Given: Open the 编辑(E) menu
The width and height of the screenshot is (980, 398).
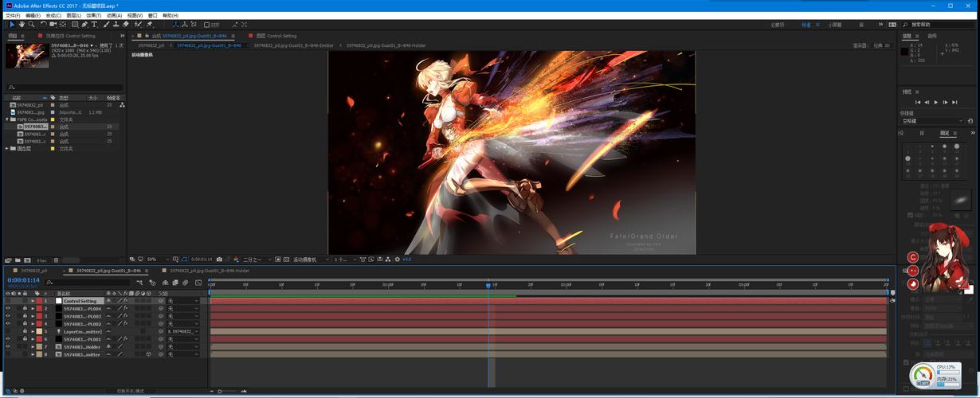Looking at the screenshot, I should pos(33,15).
